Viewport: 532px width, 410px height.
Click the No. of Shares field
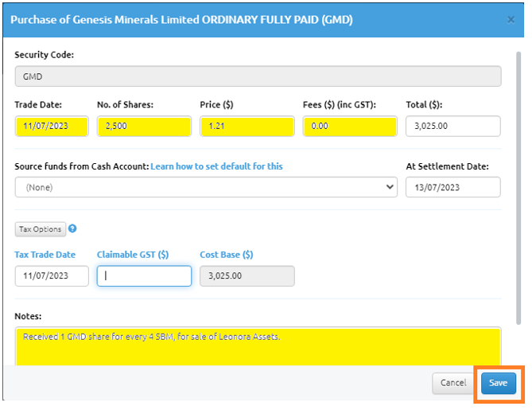[x=144, y=126]
